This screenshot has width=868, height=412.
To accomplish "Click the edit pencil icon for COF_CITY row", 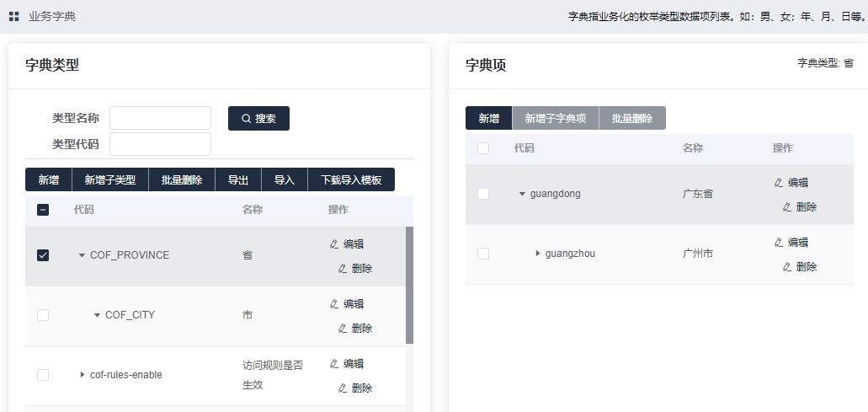I will pos(334,304).
